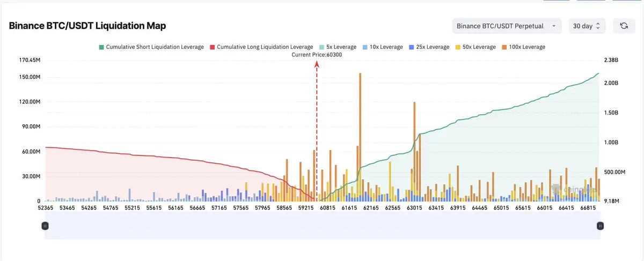This screenshot has width=644, height=261.
Task: Click the 9.18M right axis label
Action: (611, 201)
